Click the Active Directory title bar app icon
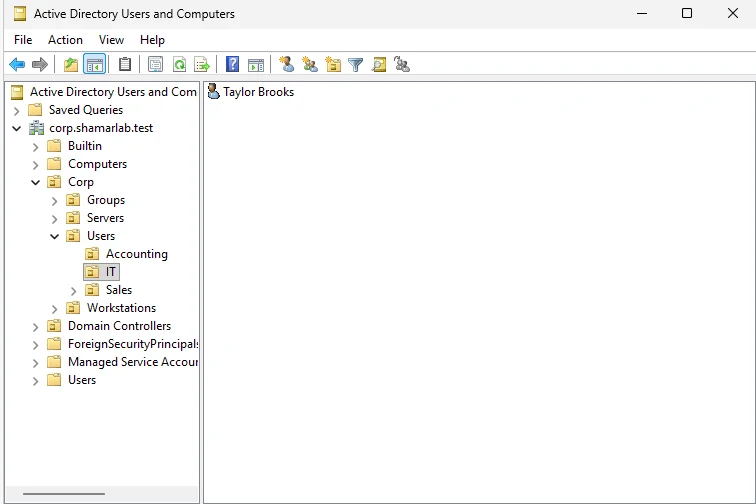The width and height of the screenshot is (756, 504). pos(20,14)
